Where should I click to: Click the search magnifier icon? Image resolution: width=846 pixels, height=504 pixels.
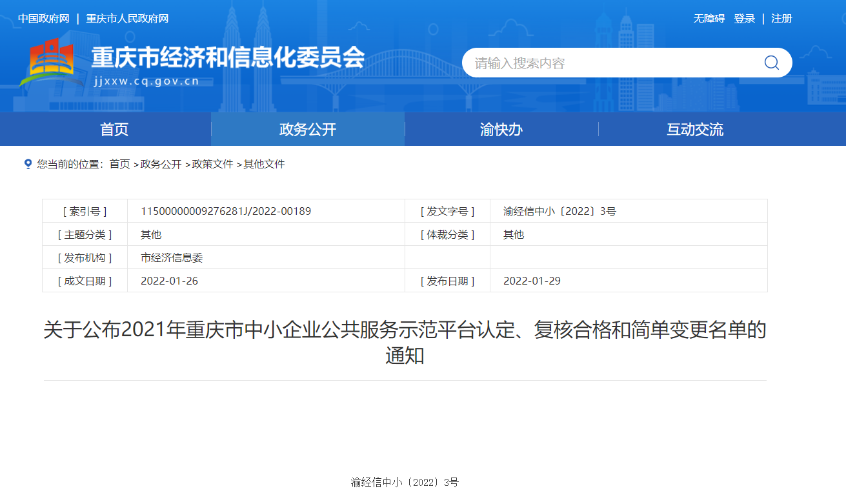[771, 63]
